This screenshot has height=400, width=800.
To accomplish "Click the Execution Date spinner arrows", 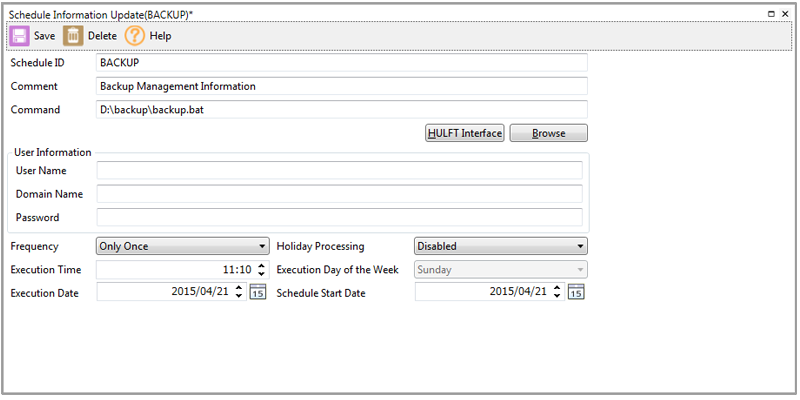I will (239, 292).
